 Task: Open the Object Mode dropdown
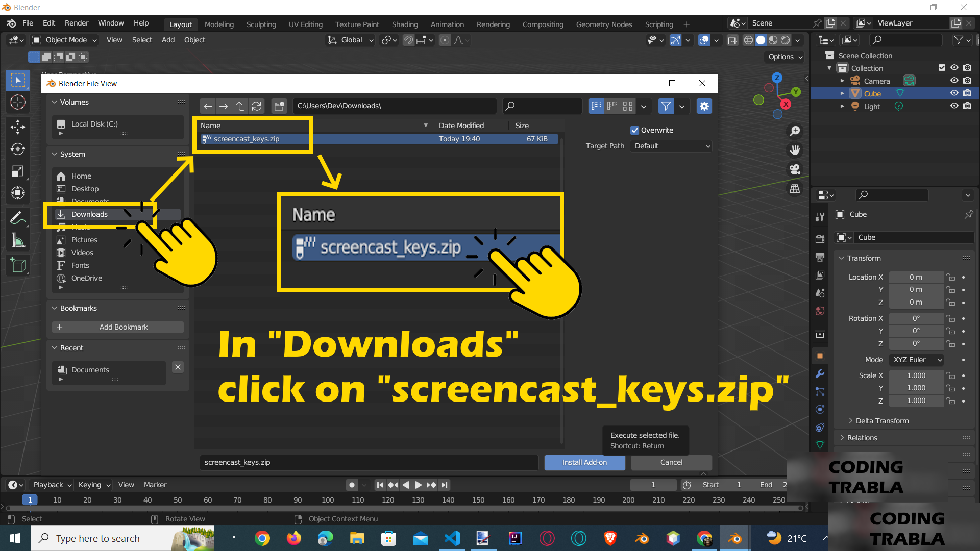tap(64, 40)
